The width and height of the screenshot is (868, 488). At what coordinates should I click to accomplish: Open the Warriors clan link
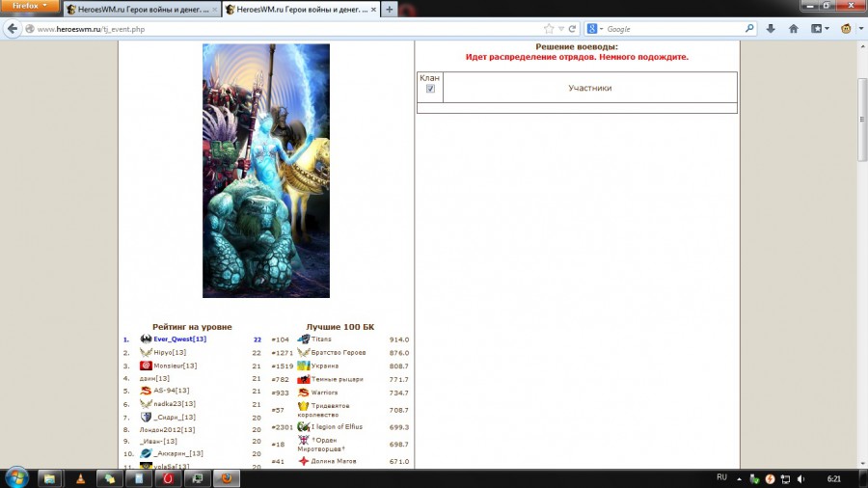tap(324, 393)
